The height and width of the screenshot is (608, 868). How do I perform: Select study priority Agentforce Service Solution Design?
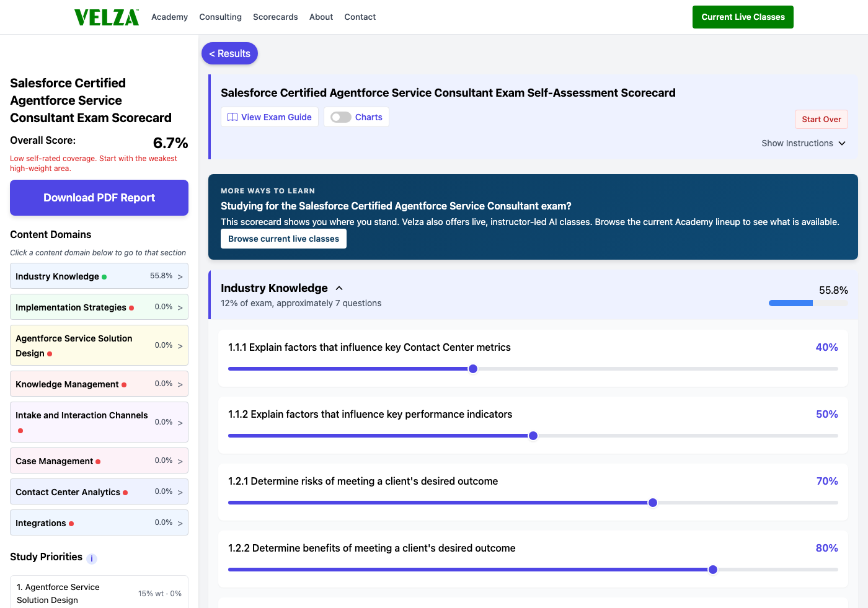pyautogui.click(x=99, y=594)
